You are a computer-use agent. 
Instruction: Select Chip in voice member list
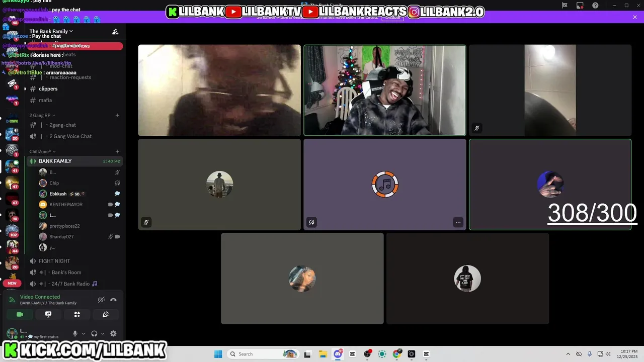coord(79,183)
